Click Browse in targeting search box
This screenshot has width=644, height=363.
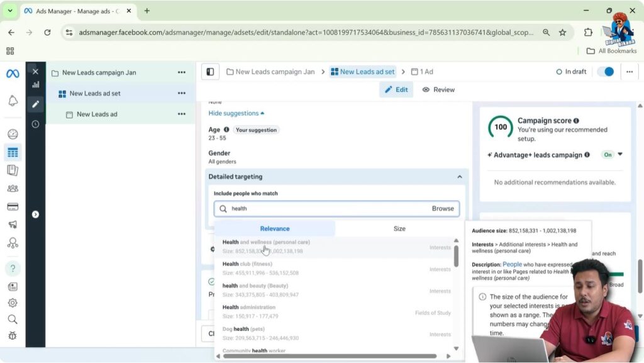(x=443, y=209)
